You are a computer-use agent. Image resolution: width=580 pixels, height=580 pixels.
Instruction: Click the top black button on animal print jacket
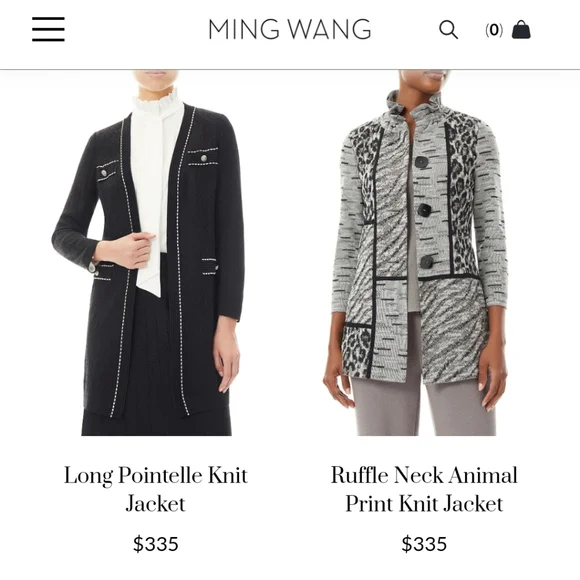(x=422, y=162)
